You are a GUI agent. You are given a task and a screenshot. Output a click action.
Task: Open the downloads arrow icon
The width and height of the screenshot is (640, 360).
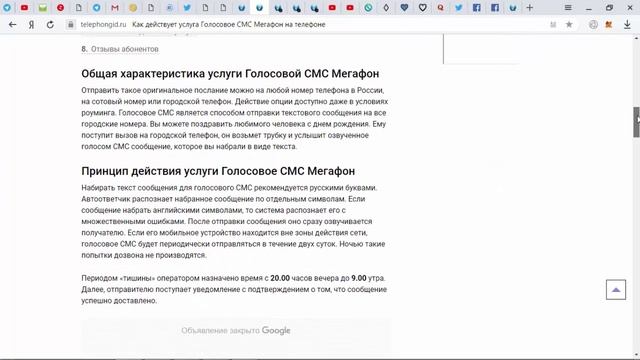[x=627, y=24]
